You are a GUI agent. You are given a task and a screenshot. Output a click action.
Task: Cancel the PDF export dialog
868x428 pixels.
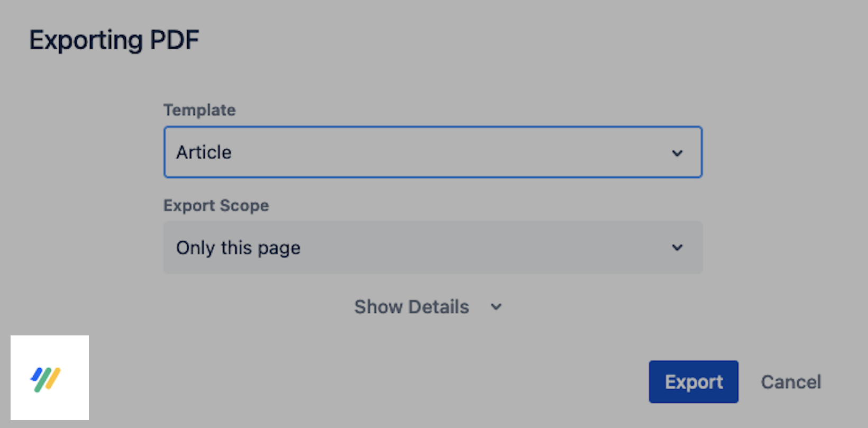(791, 382)
